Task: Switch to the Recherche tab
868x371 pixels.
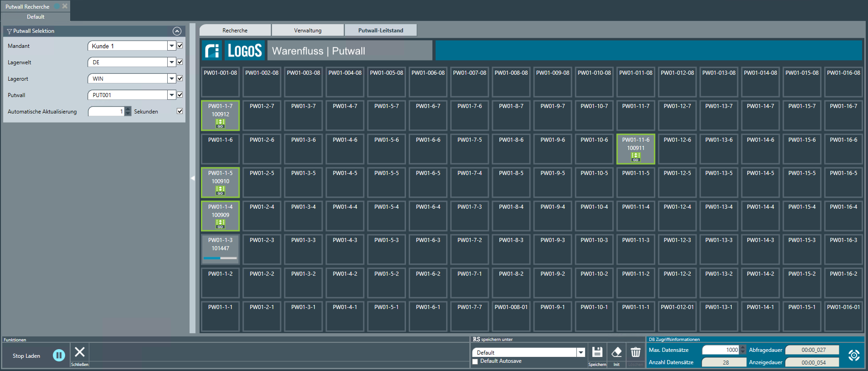Action: [x=235, y=31]
